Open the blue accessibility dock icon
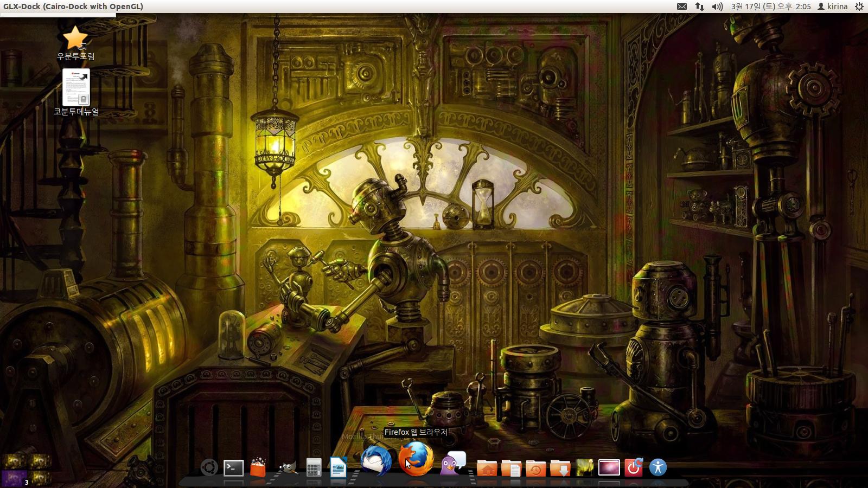The width and height of the screenshot is (868, 488). [658, 467]
